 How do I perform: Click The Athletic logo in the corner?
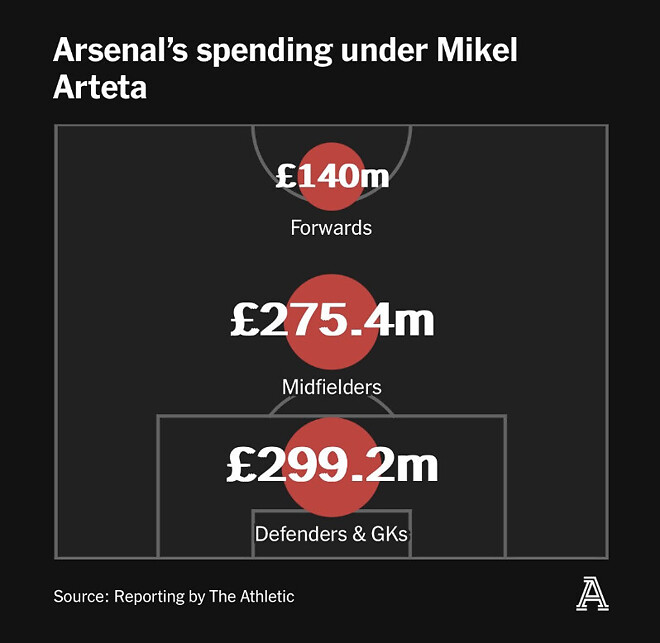coord(592,595)
